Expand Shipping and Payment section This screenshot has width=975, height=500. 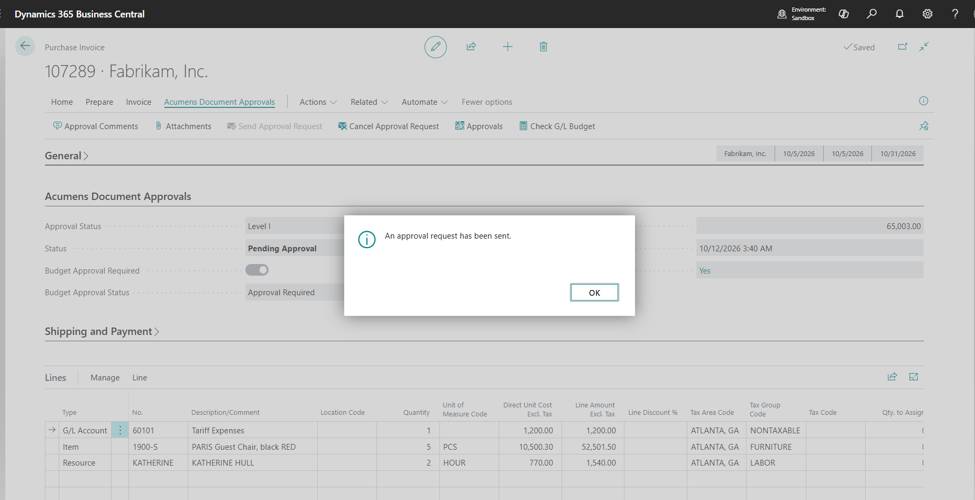pyautogui.click(x=102, y=331)
